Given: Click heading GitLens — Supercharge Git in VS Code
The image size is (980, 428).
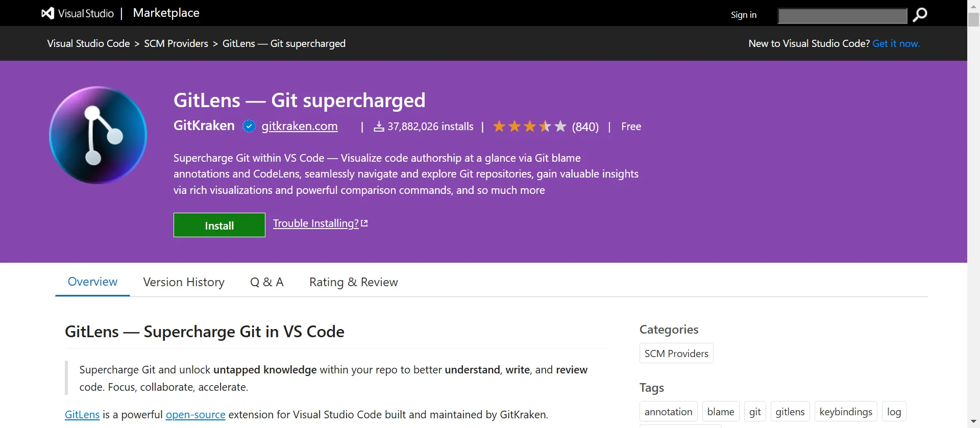Looking at the screenshot, I should click(205, 332).
